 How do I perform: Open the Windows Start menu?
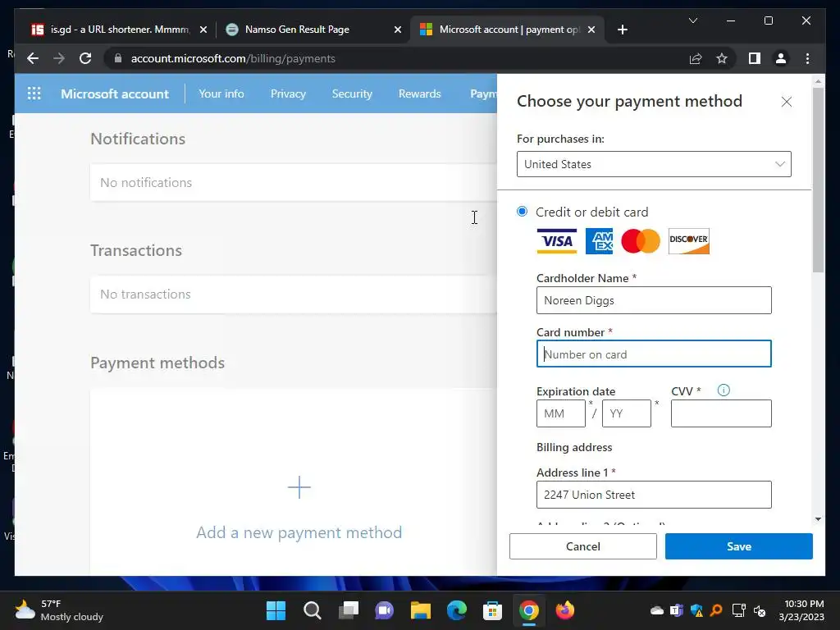(276, 610)
